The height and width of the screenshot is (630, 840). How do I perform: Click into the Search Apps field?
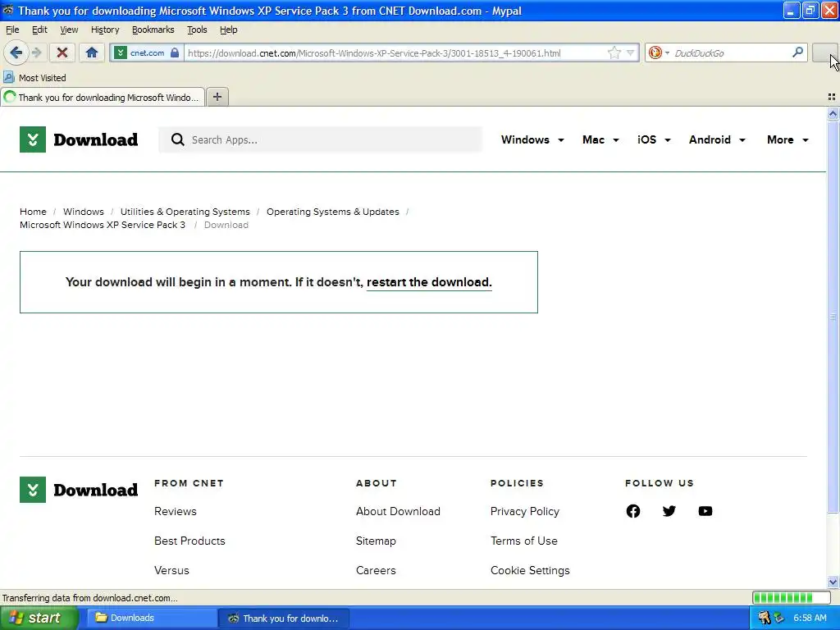[321, 139]
